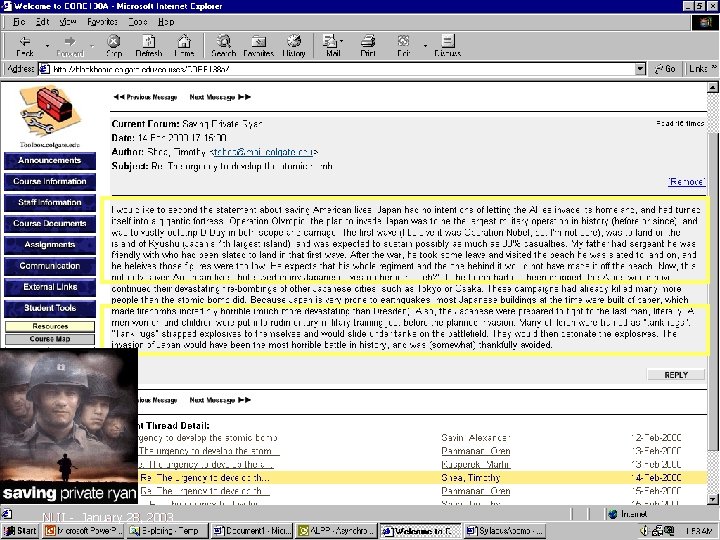Open the Course Information section
Viewport: 720px width, 540px height.
click(x=50, y=182)
